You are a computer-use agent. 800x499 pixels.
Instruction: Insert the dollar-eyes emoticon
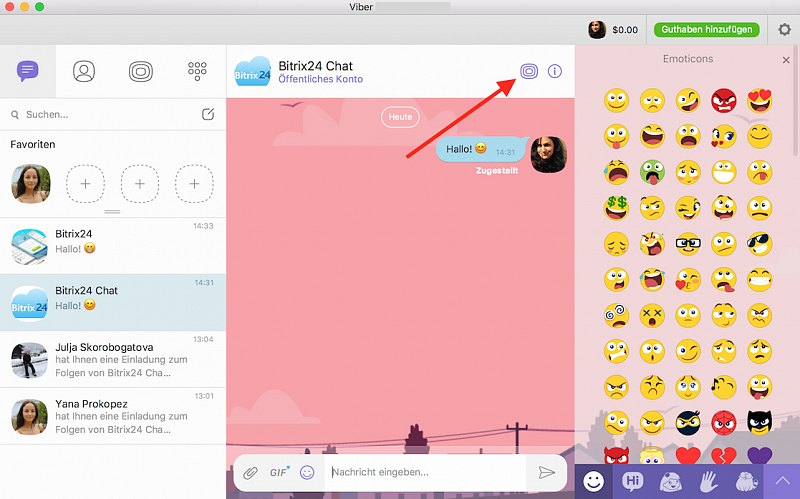tap(616, 208)
